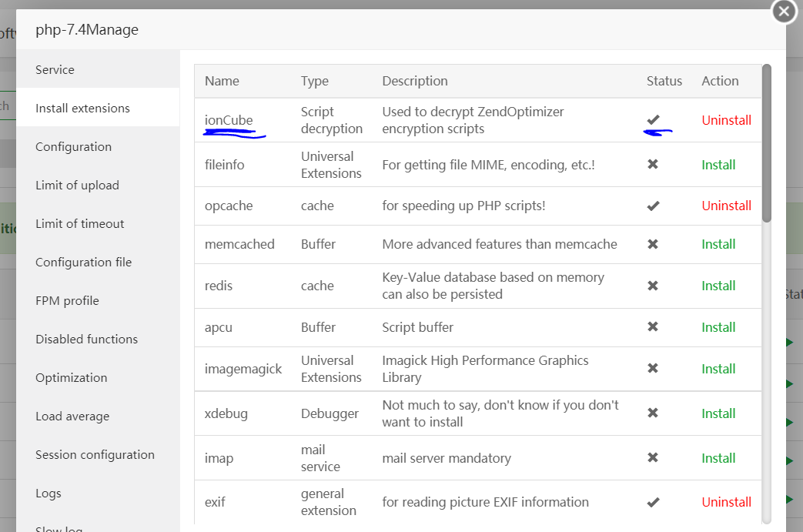
Task: Select the FPM profile menu item
Action: pos(67,300)
